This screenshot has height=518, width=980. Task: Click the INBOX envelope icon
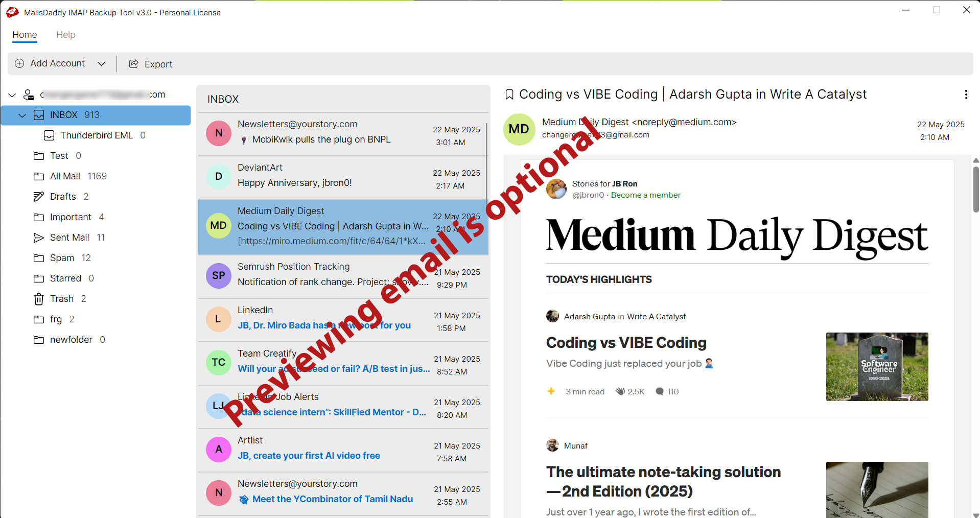point(39,115)
